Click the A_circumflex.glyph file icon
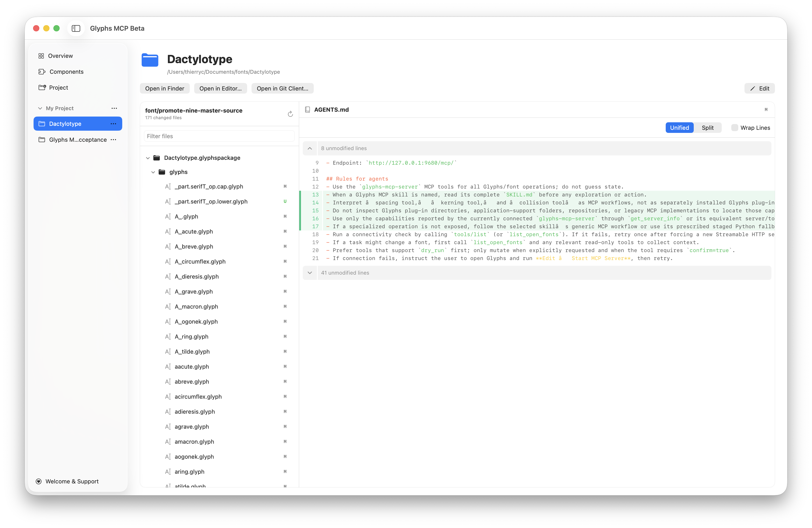 pyautogui.click(x=168, y=261)
